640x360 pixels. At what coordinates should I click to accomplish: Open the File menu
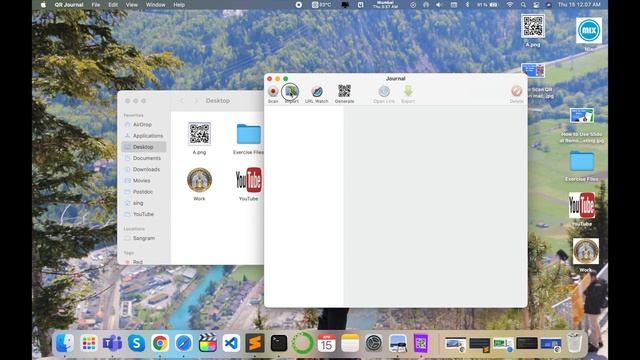96,5
